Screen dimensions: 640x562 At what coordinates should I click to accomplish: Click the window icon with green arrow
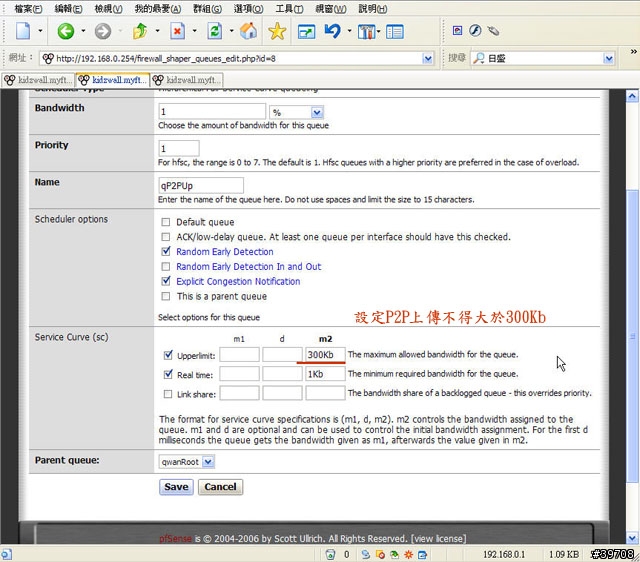point(307,31)
